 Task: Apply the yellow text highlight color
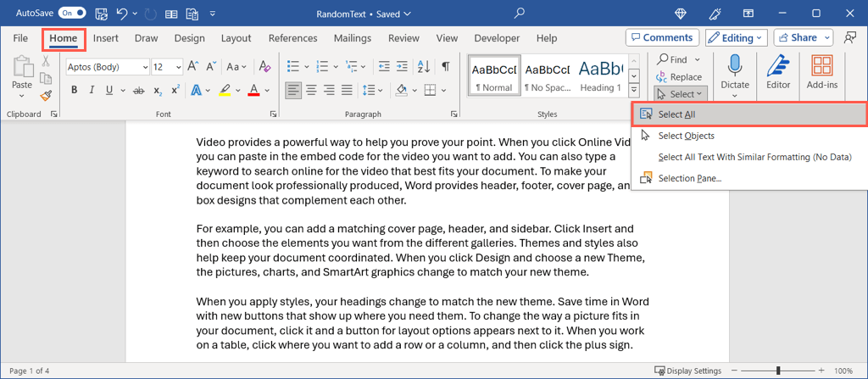pos(225,91)
